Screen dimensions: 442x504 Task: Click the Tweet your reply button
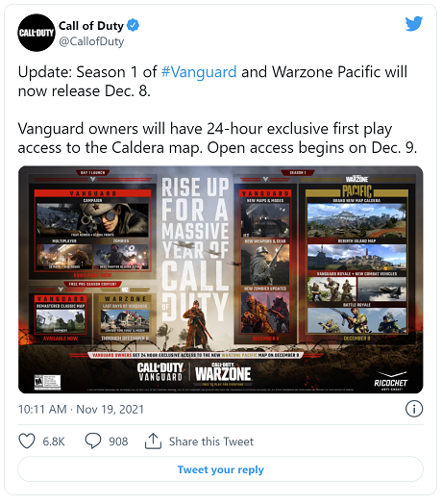[220, 469]
